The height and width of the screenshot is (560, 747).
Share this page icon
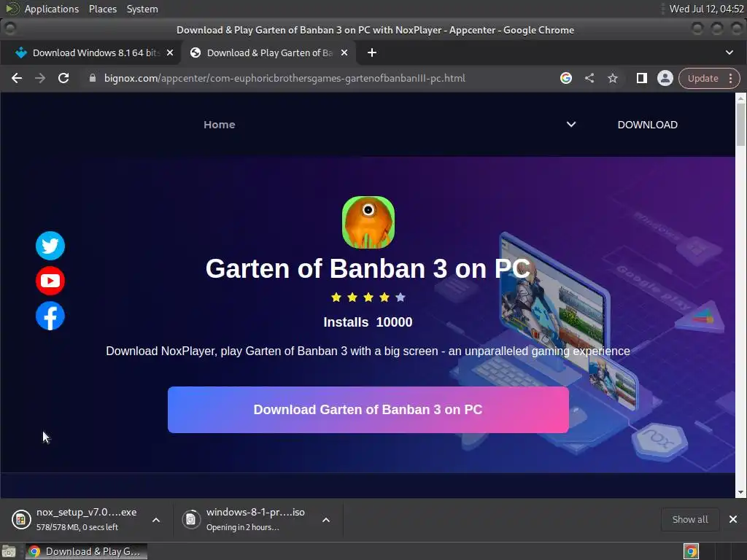pos(589,78)
